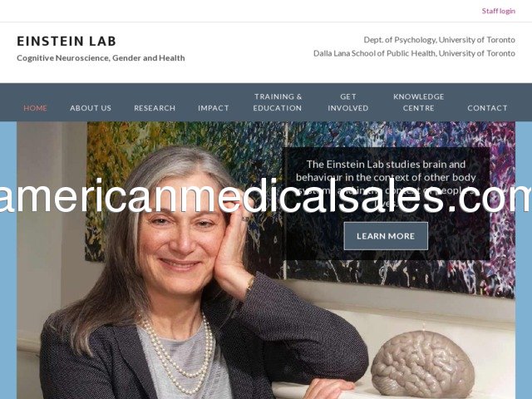Select TRAINING & EDUCATION in navigation

point(278,102)
